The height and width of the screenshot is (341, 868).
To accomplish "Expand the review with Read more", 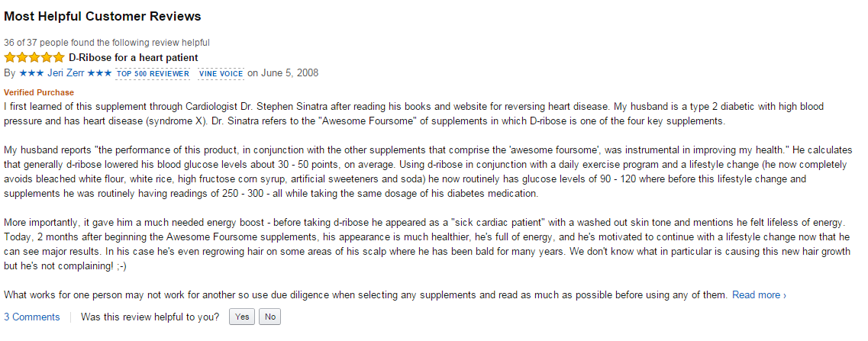I will point(759,295).
